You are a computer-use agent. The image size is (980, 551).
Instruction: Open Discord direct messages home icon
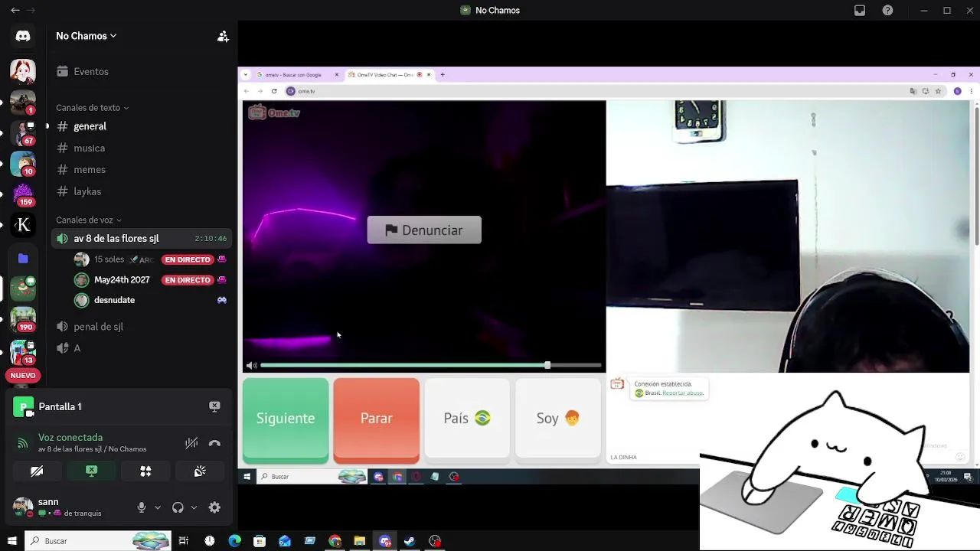click(23, 36)
